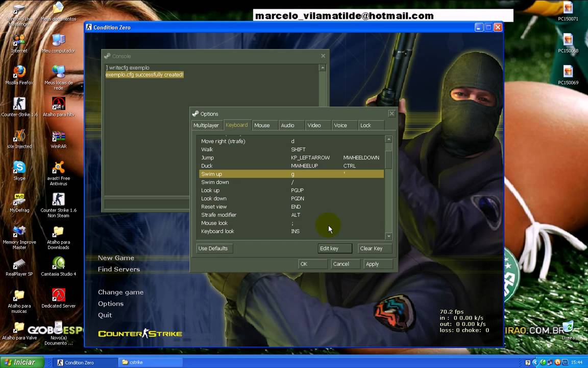588x368 pixels.
Task: Click up arrow of keyboard bindings scrollbar
Action: point(388,139)
